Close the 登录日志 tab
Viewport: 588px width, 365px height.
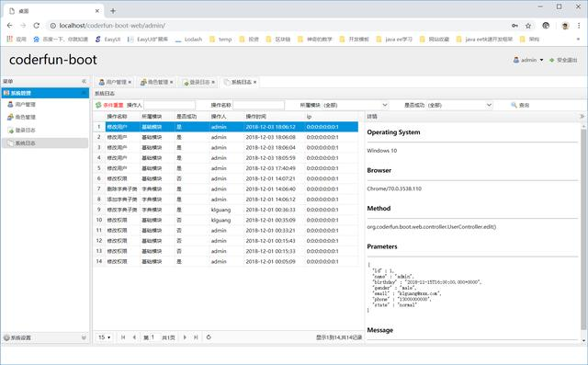point(213,82)
